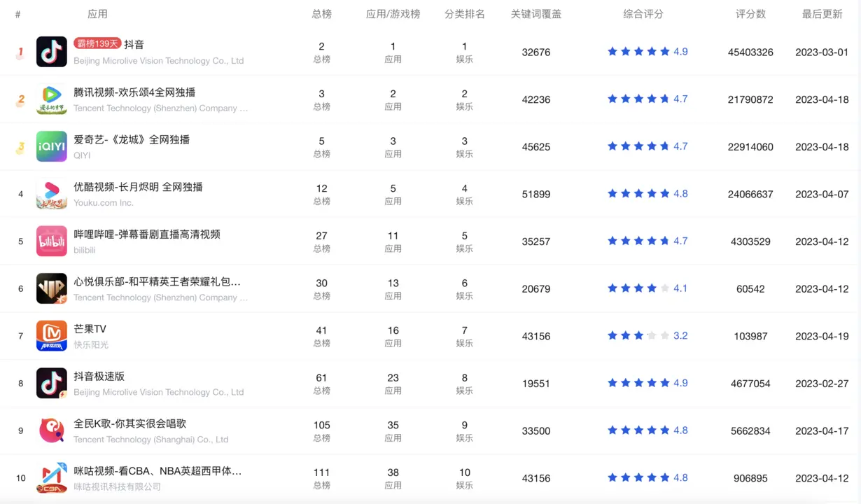This screenshot has height=504, width=861.
Task: Open the 芒果TV title link
Action: coord(90,329)
